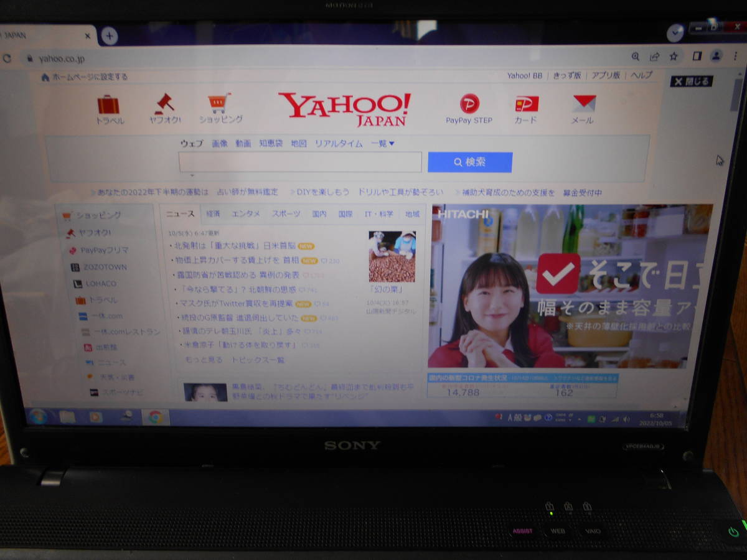Image resolution: width=747 pixels, height=560 pixels.
Task: Click the blue 検索 search button
Action: point(470,162)
